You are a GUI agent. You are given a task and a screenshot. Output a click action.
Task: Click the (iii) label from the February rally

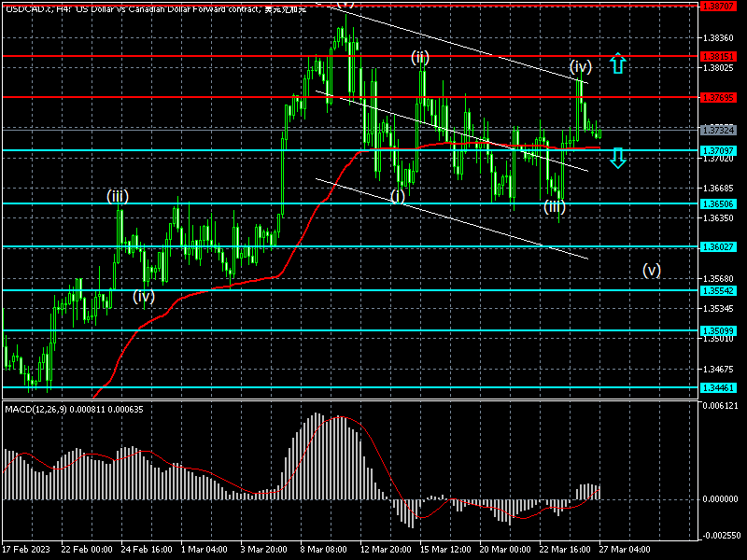pyautogui.click(x=117, y=196)
